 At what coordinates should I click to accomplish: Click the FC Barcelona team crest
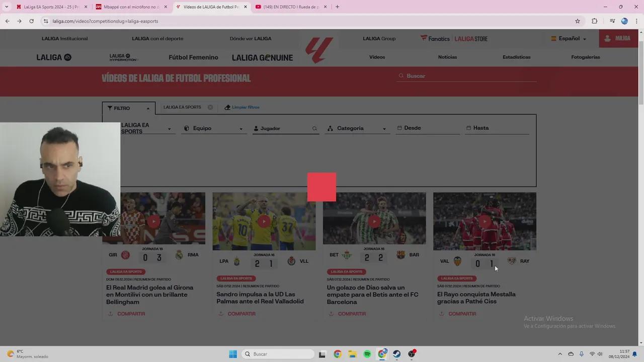(x=400, y=255)
